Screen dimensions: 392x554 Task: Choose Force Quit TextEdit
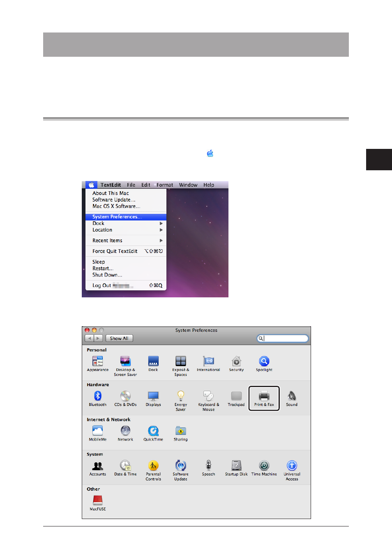tap(126, 251)
